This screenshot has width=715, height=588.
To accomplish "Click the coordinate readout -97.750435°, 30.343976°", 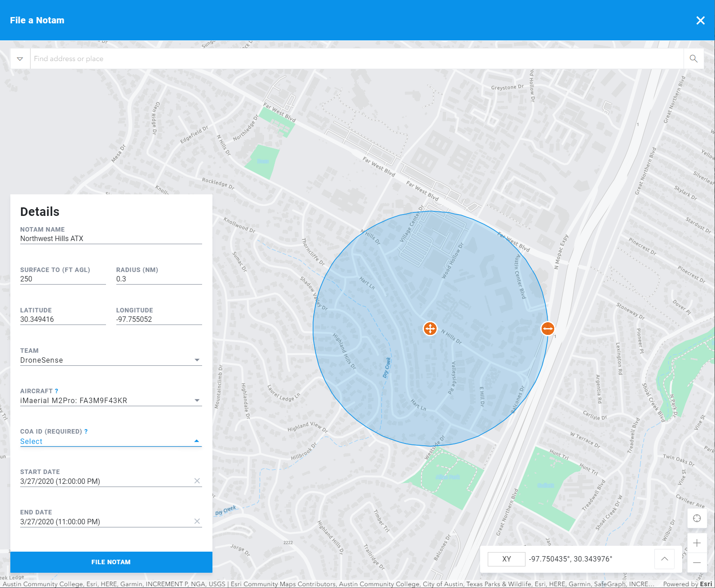I will pos(570,559).
